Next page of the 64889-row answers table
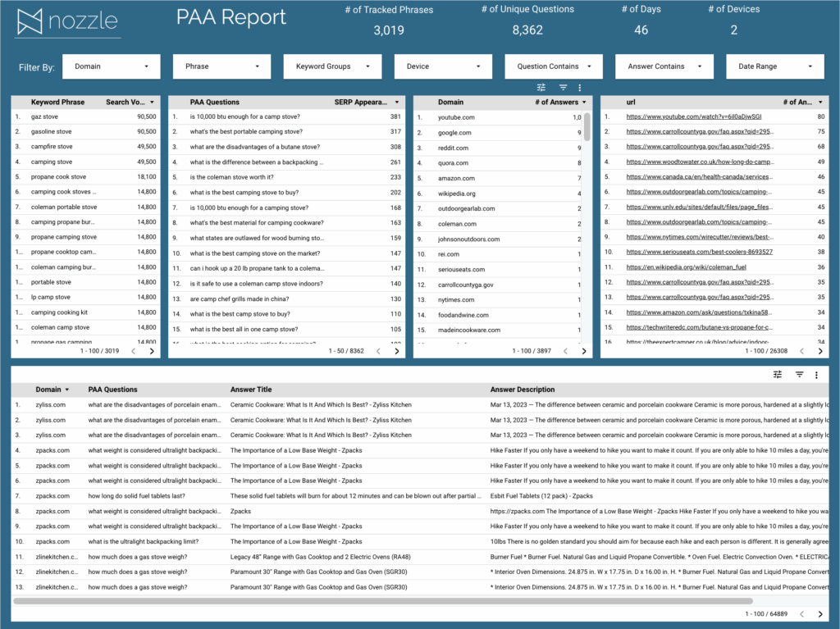The width and height of the screenshot is (840, 629). point(820,614)
